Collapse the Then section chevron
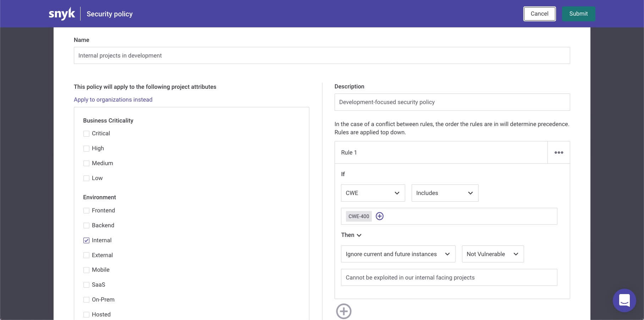 point(359,235)
